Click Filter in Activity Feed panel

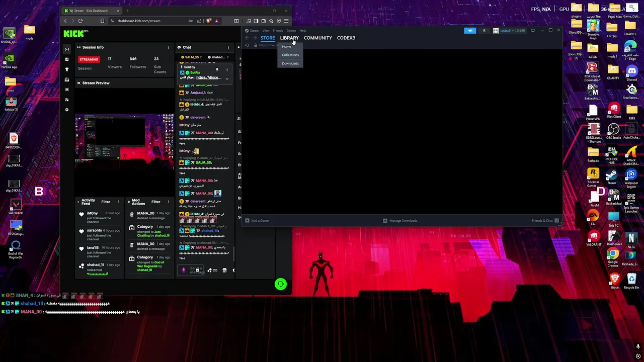point(106,202)
